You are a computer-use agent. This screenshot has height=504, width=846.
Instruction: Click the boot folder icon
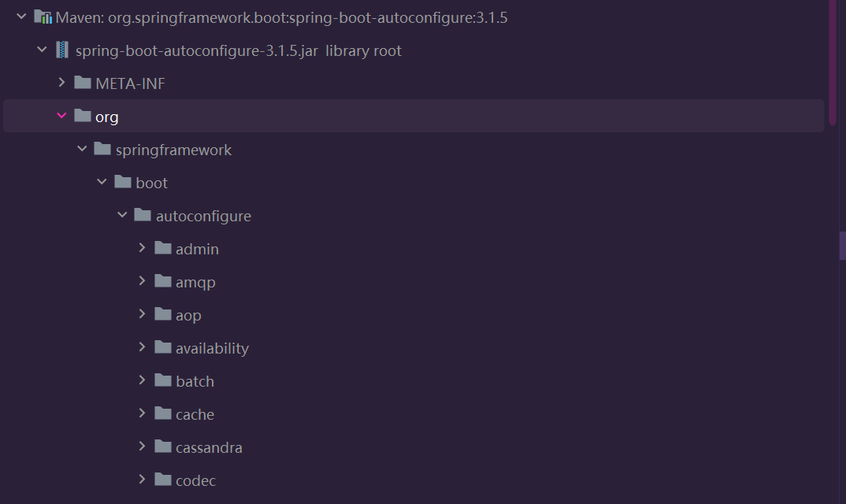pyautogui.click(x=123, y=182)
